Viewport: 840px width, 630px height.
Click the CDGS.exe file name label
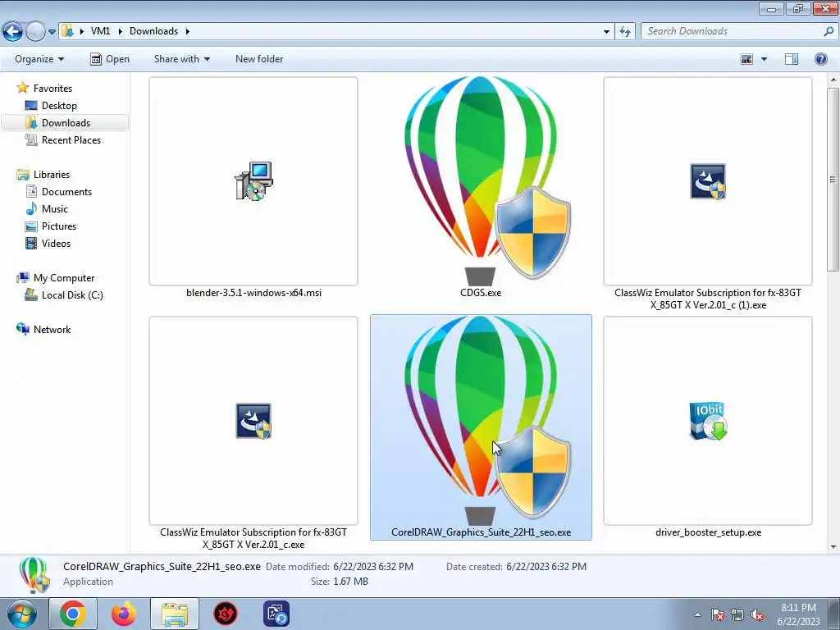pos(481,293)
